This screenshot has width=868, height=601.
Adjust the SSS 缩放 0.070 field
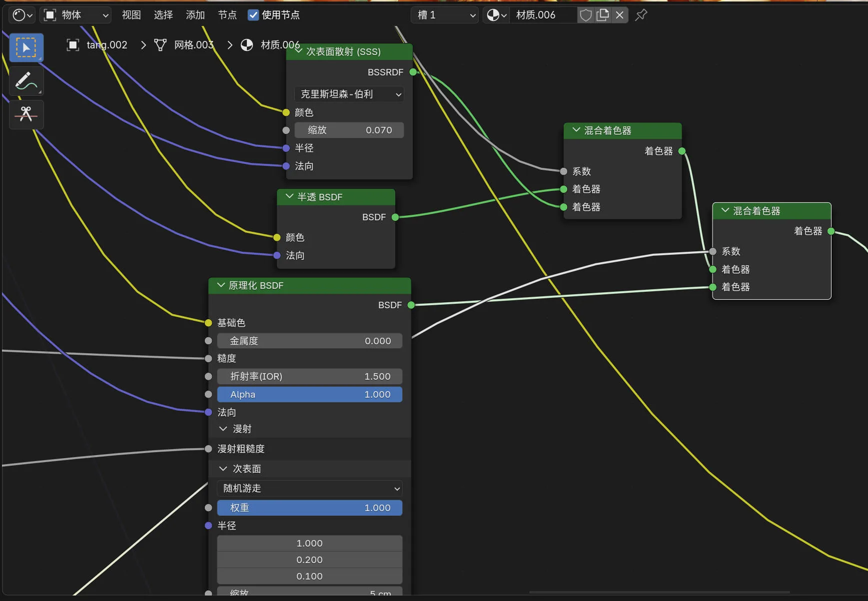point(349,130)
